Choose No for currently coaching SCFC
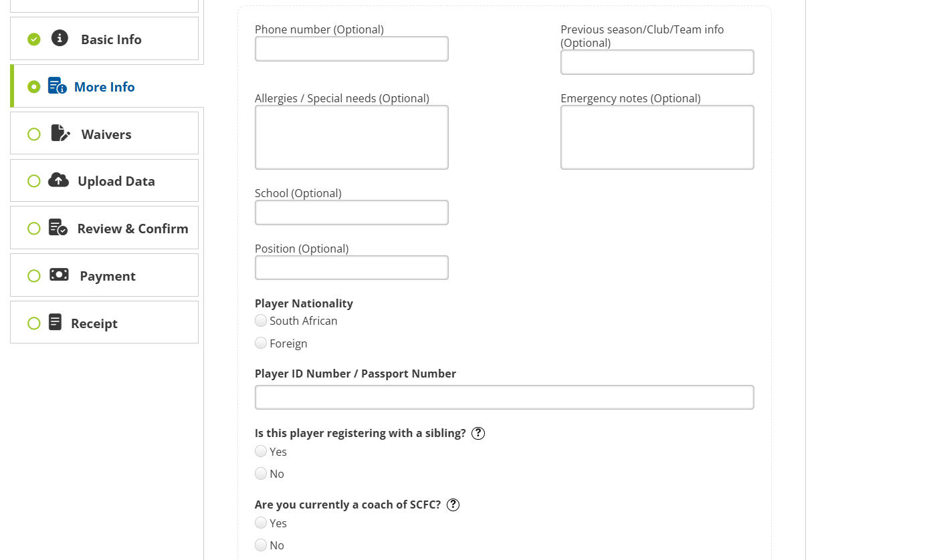The width and height of the screenshot is (947, 560). (x=261, y=545)
